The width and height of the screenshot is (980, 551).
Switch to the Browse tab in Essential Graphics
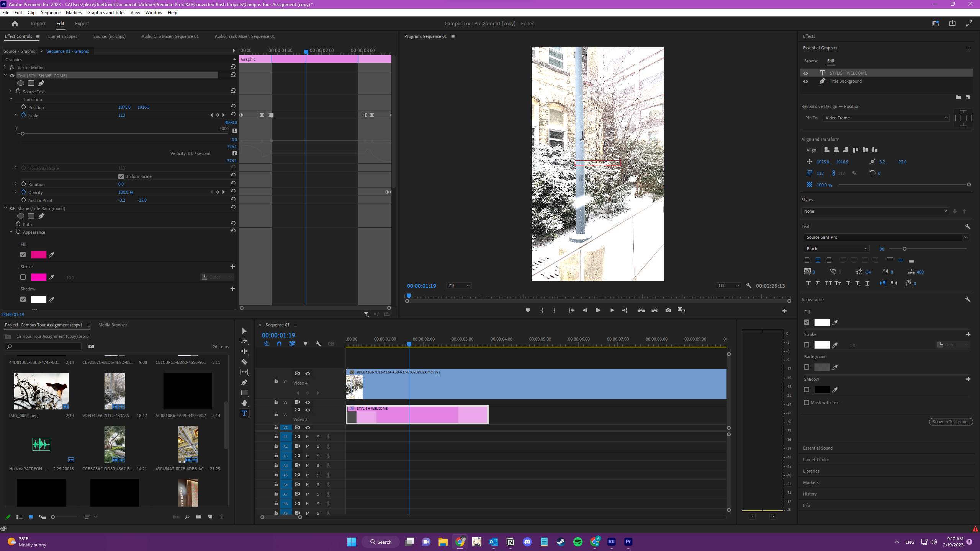coord(811,60)
